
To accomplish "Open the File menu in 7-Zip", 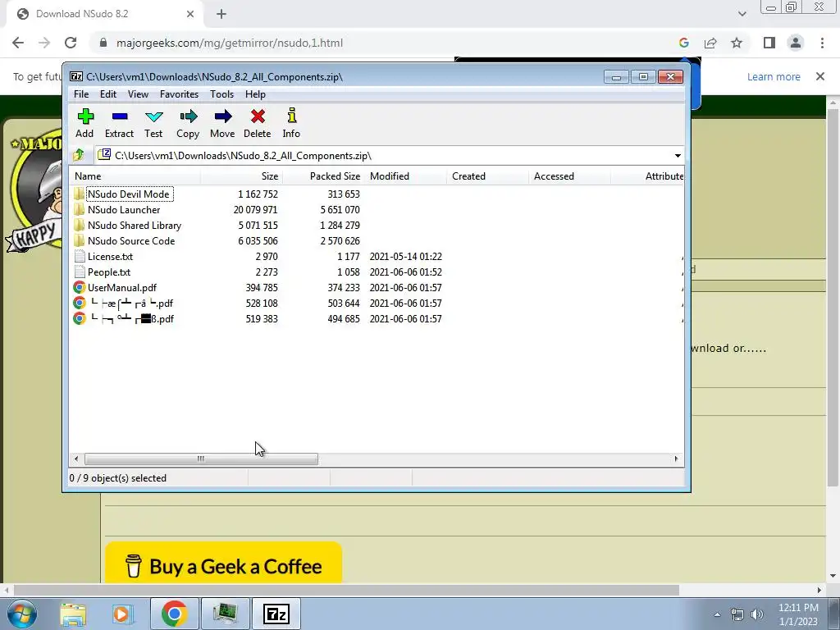I will point(81,94).
